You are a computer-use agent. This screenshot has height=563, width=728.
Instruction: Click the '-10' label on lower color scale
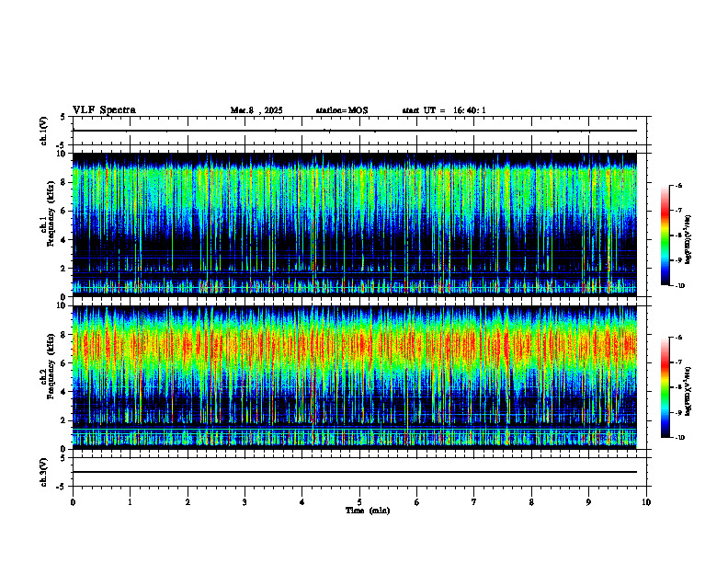(679, 438)
